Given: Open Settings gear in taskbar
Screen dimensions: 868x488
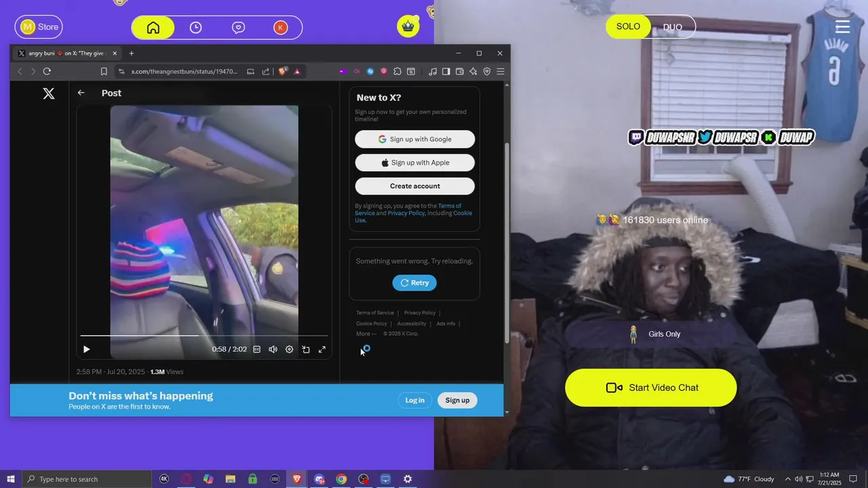Looking at the screenshot, I should (408, 479).
